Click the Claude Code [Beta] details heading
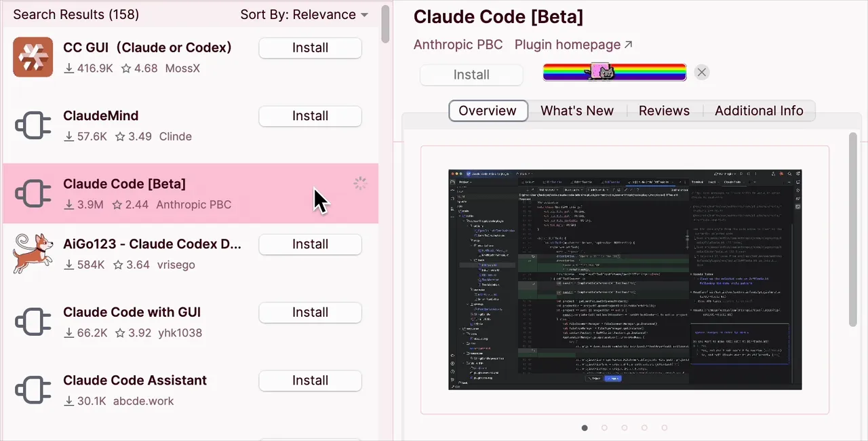Image resolution: width=868 pixels, height=441 pixels. 498,17
